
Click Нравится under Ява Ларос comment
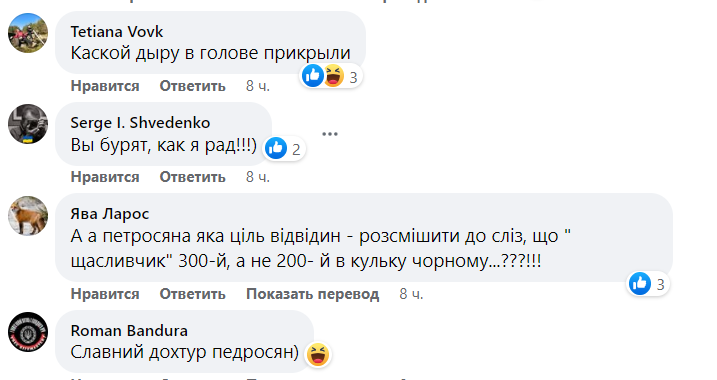coord(105,294)
